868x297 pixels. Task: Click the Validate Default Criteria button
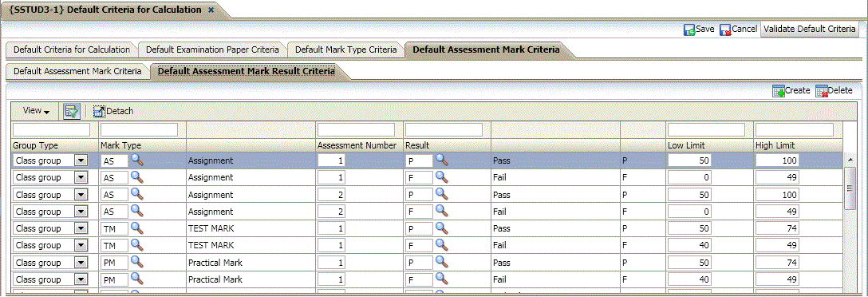(x=810, y=29)
